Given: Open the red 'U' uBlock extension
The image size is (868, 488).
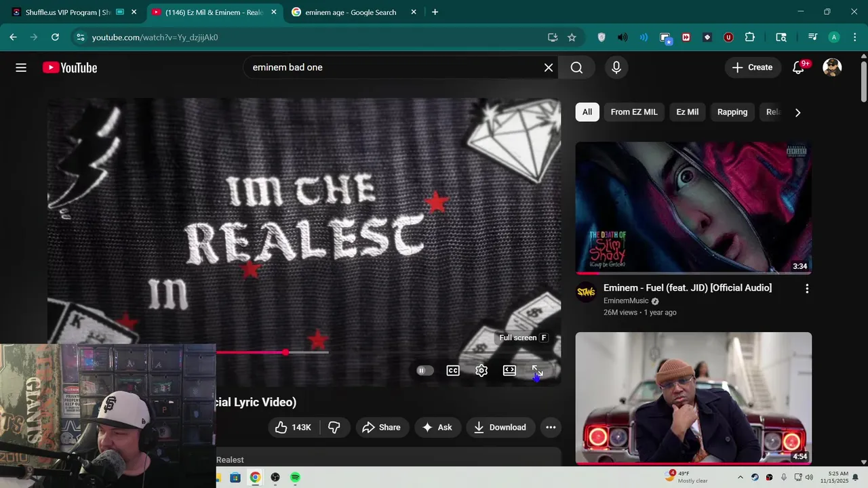Looking at the screenshot, I should click(x=728, y=37).
